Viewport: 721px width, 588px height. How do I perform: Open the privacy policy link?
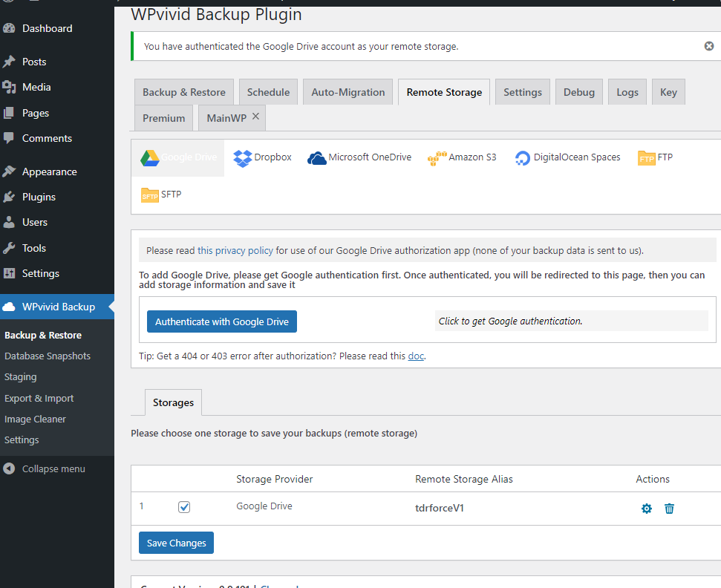235,251
